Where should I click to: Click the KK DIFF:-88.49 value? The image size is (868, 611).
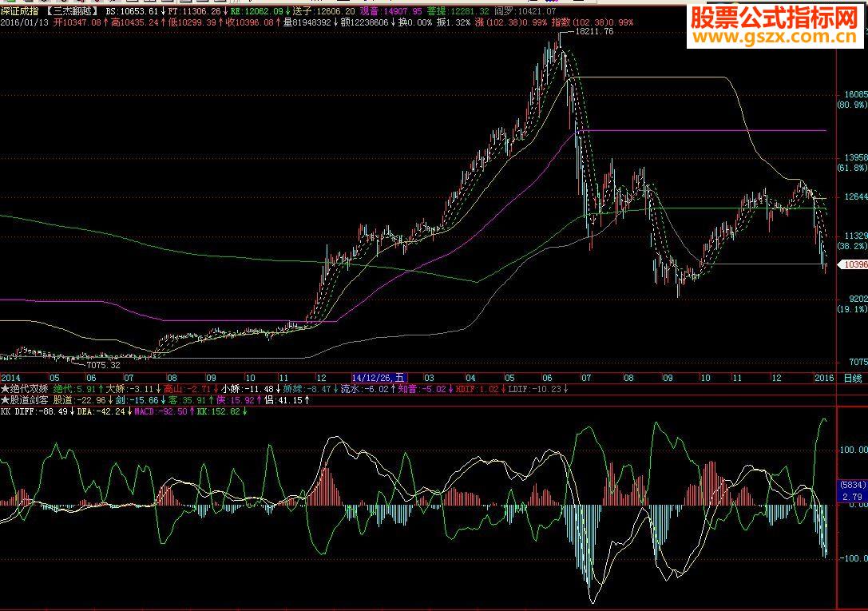click(34, 412)
